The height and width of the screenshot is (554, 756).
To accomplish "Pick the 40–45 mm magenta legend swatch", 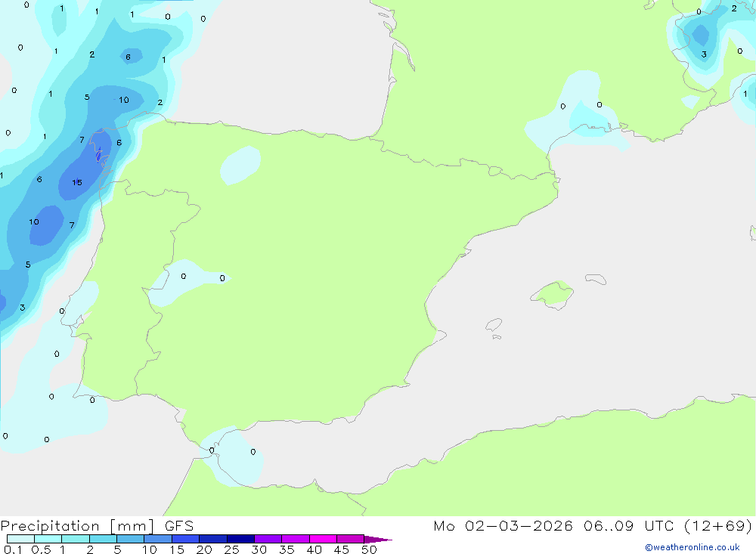I will coord(323,539).
